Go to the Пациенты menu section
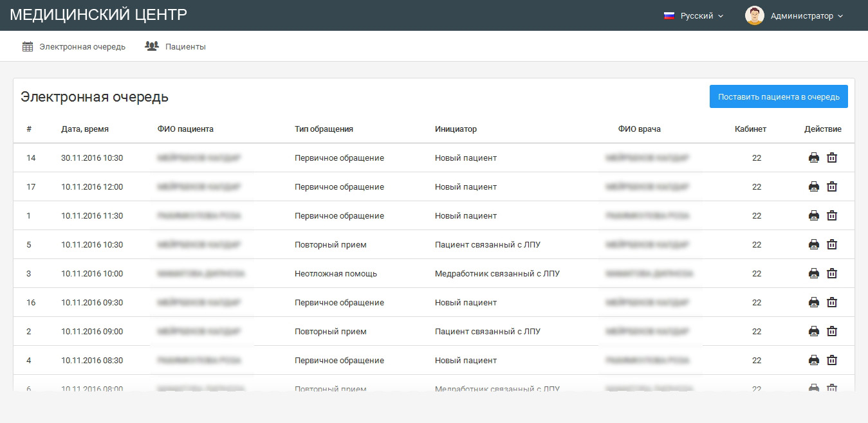Image resolution: width=868 pixels, height=423 pixels. coord(176,46)
